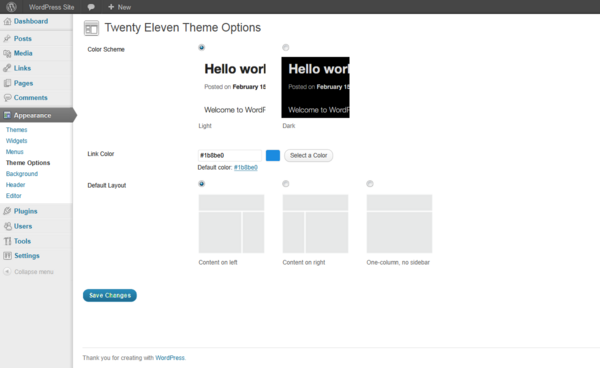Click the Collapse menu text
The height and width of the screenshot is (368, 600).
34,272
